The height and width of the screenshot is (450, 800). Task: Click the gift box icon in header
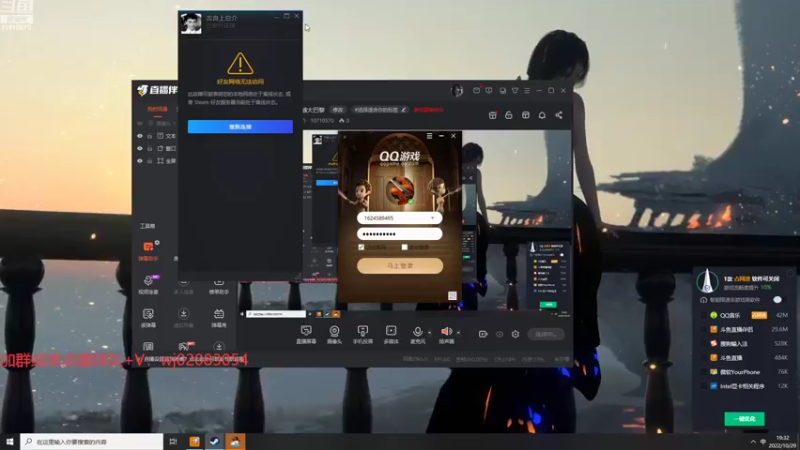coord(492,115)
